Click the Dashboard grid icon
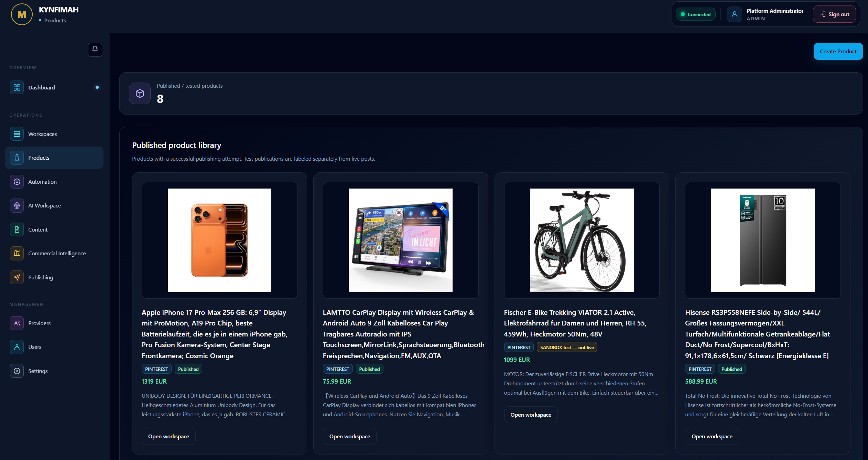The width and height of the screenshot is (868, 460). [x=17, y=87]
